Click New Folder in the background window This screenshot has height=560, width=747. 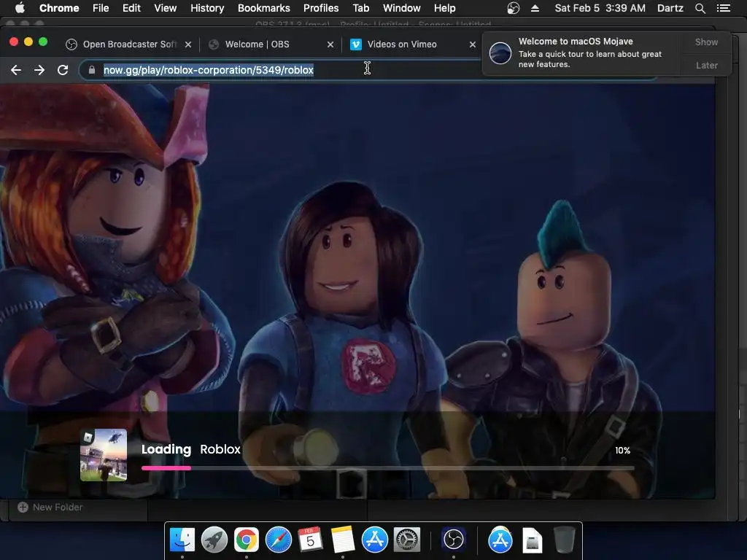(x=50, y=507)
